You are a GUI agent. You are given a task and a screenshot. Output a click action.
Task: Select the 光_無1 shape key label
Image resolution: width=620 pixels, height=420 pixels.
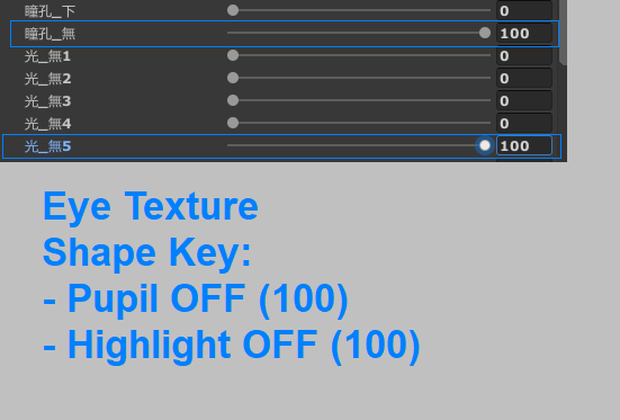pyautogui.click(x=48, y=56)
